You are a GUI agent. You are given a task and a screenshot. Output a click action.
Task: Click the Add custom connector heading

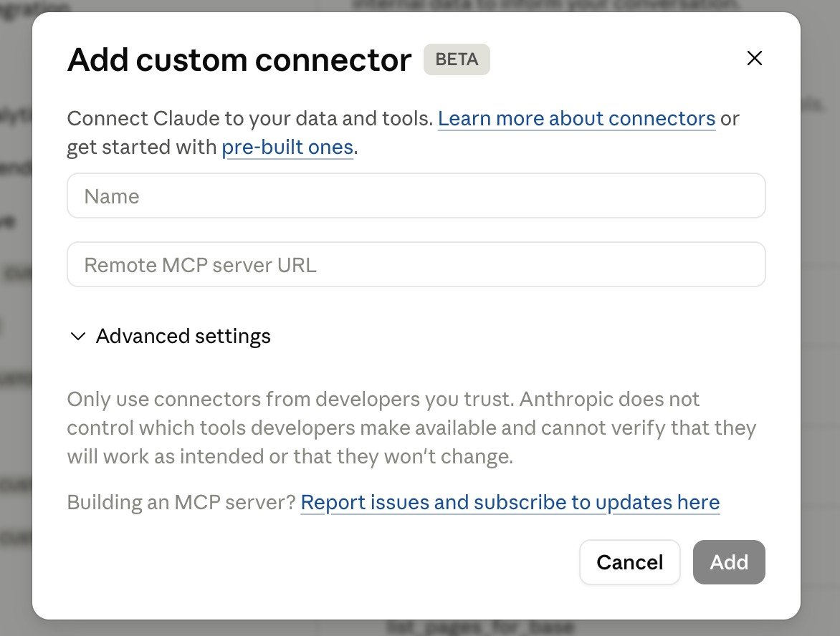coord(239,59)
